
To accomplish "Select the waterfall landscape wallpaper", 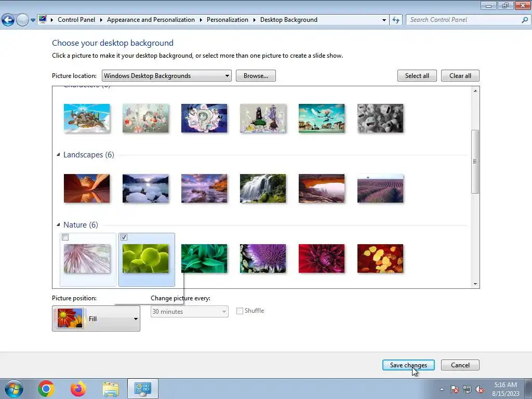I will coord(263,188).
